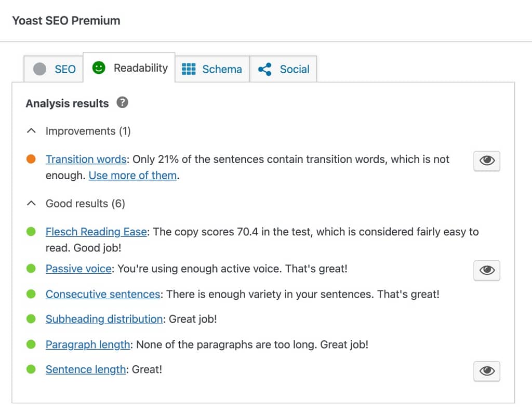The image size is (532, 412).
Task: Click the green smiley readability icon
Action: click(x=99, y=68)
